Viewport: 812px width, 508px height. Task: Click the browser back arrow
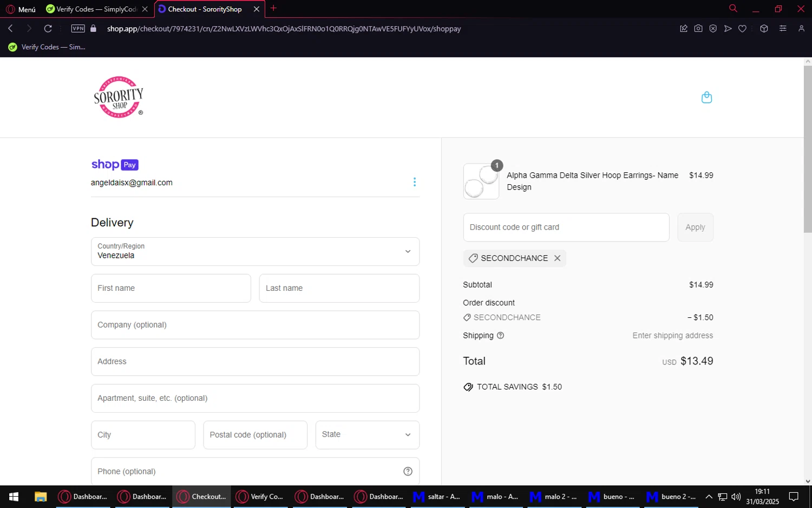pos(11,29)
